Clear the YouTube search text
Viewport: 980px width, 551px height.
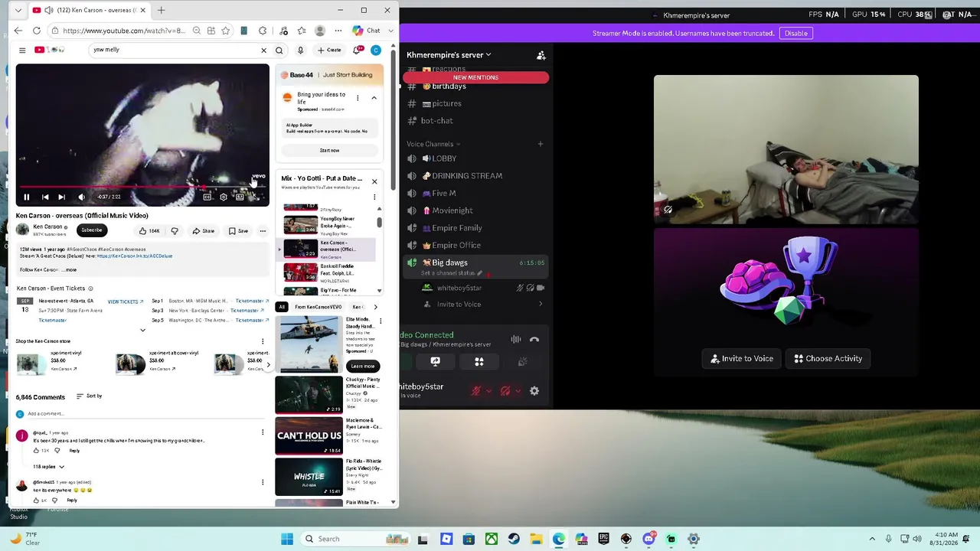(264, 51)
